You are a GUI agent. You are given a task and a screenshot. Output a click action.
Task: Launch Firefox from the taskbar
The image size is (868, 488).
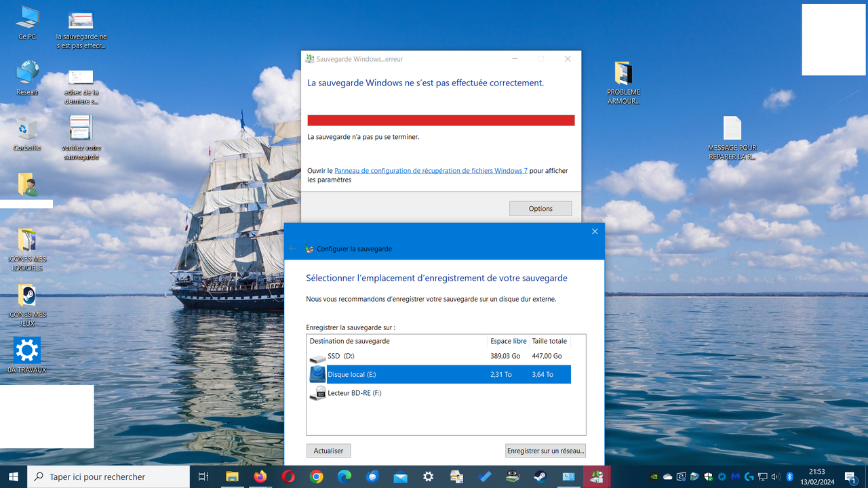(260, 477)
